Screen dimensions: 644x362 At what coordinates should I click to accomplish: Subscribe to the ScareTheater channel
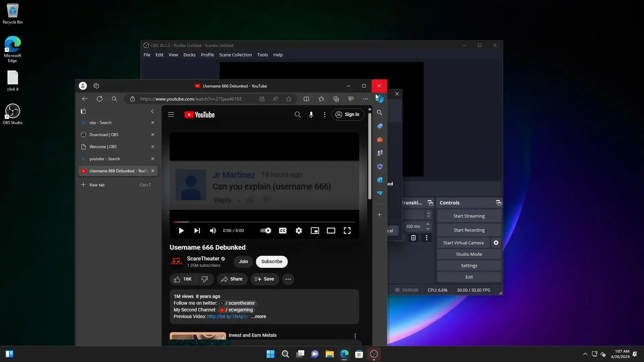[x=271, y=261]
